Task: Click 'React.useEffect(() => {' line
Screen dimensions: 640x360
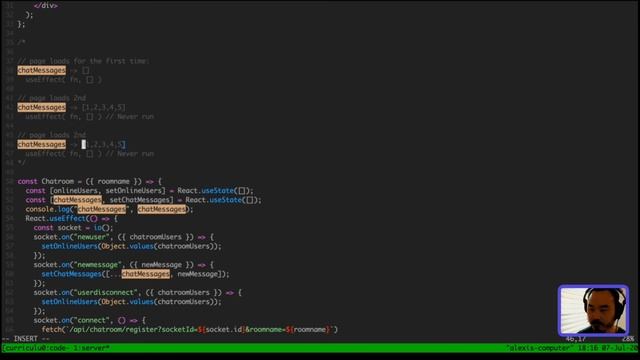Action: 71,218
